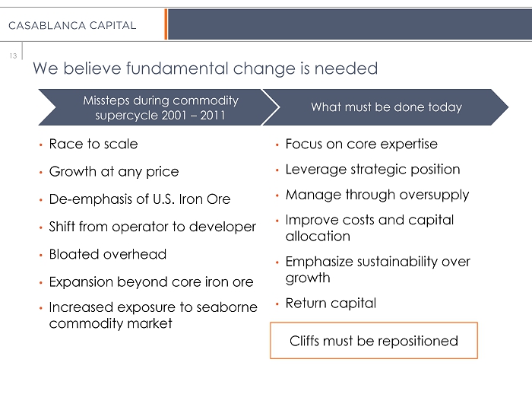Select the Return capital bullet
This screenshot has height=407, width=532.
point(331,304)
